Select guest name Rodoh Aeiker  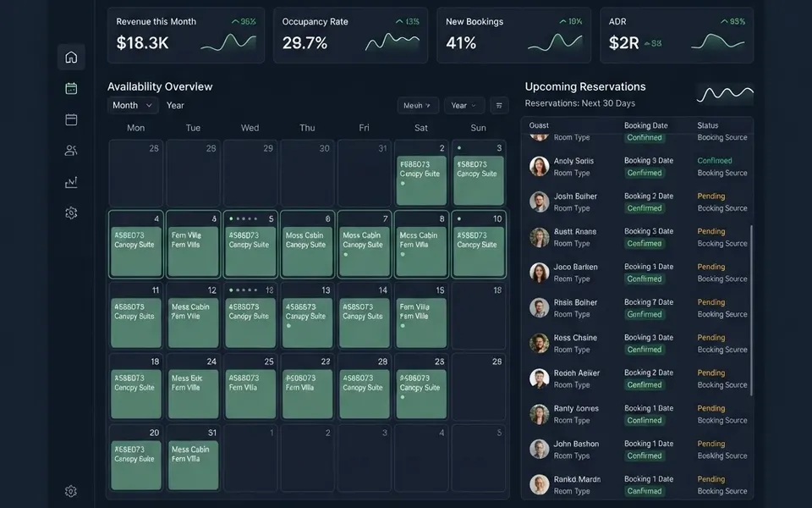[576, 373]
